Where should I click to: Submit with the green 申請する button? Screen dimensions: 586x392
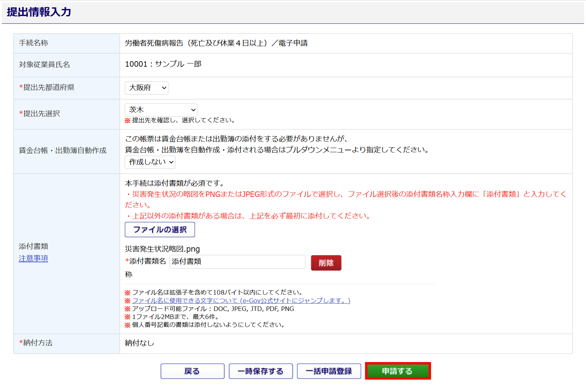pos(397,371)
